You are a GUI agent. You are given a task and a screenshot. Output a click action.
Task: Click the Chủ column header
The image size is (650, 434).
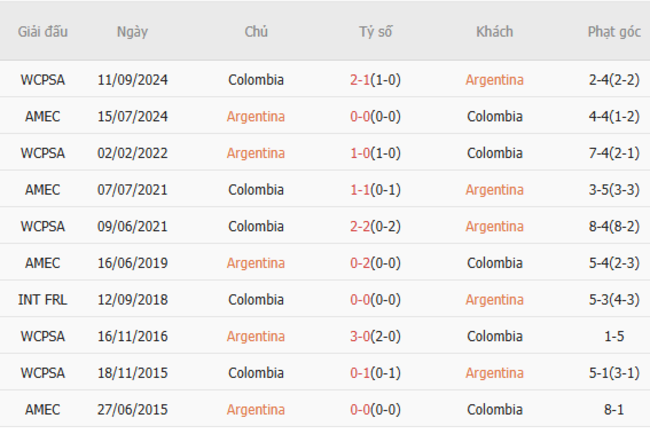(x=256, y=31)
